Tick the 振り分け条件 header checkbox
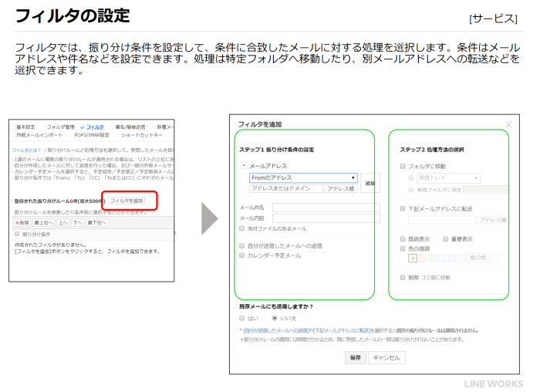Image resolution: width=540 pixels, height=392 pixels. click(x=17, y=234)
